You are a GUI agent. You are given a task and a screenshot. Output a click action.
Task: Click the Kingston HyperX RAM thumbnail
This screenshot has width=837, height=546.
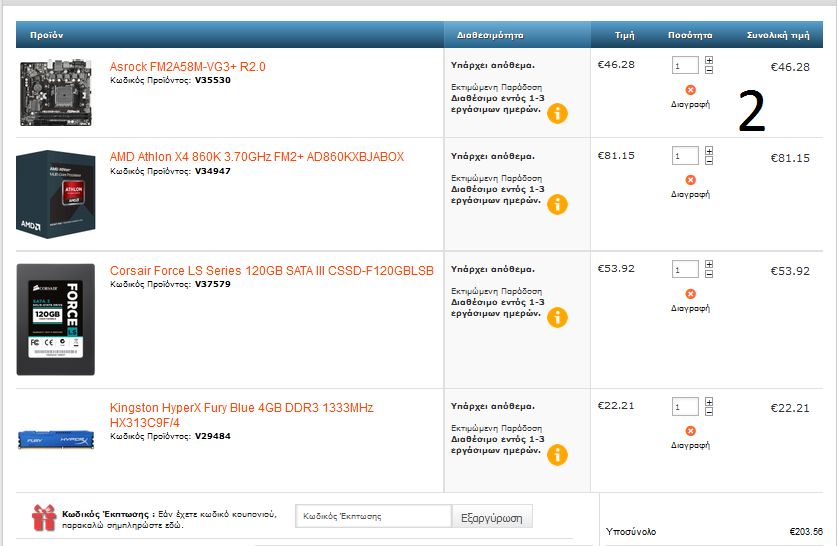coord(56,440)
